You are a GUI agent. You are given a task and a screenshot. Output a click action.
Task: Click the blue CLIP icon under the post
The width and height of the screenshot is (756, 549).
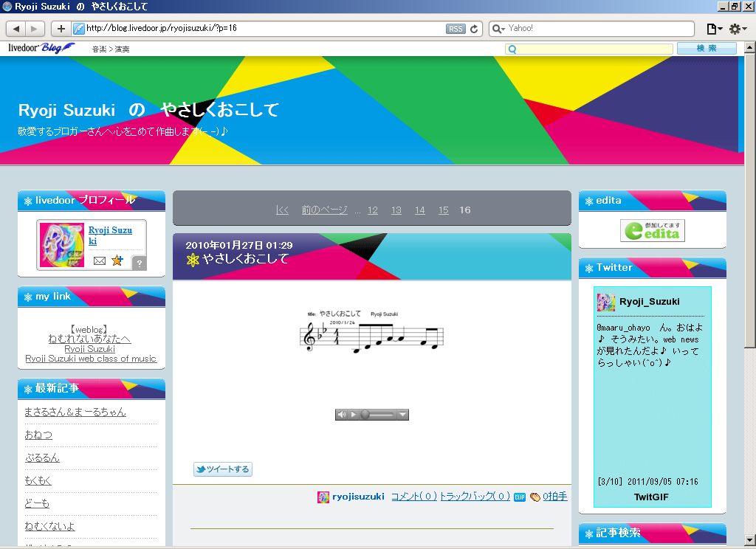(520, 497)
